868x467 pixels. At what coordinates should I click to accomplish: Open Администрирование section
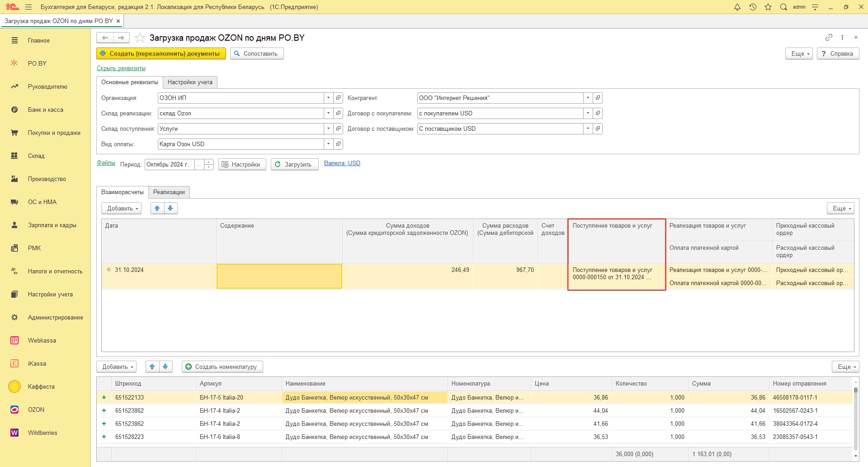coord(55,317)
